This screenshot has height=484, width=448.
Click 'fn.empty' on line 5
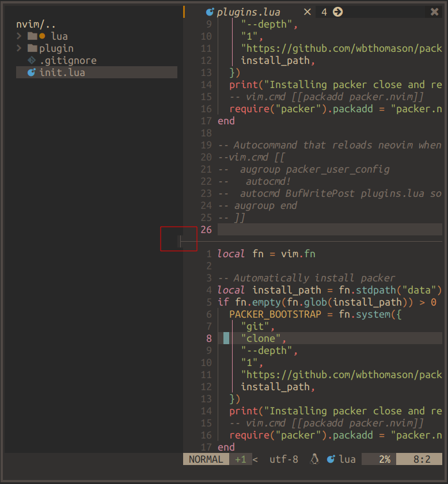coord(258,302)
